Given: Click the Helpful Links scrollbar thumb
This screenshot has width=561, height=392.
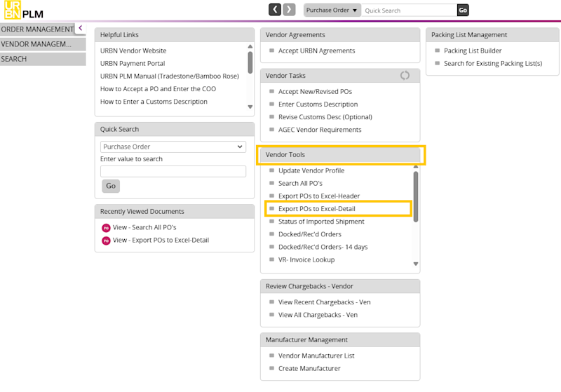Looking at the screenshot, I should click(x=250, y=62).
